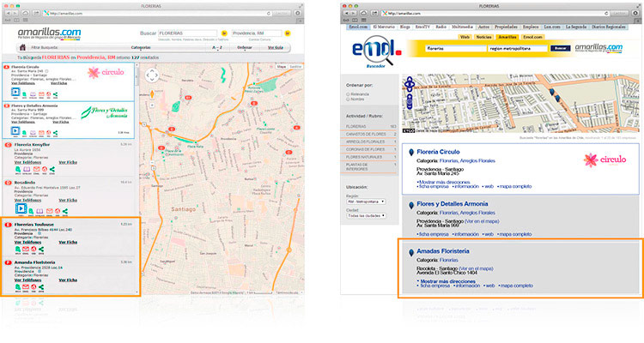Select the Relevancia sort radio button

[x=346, y=93]
